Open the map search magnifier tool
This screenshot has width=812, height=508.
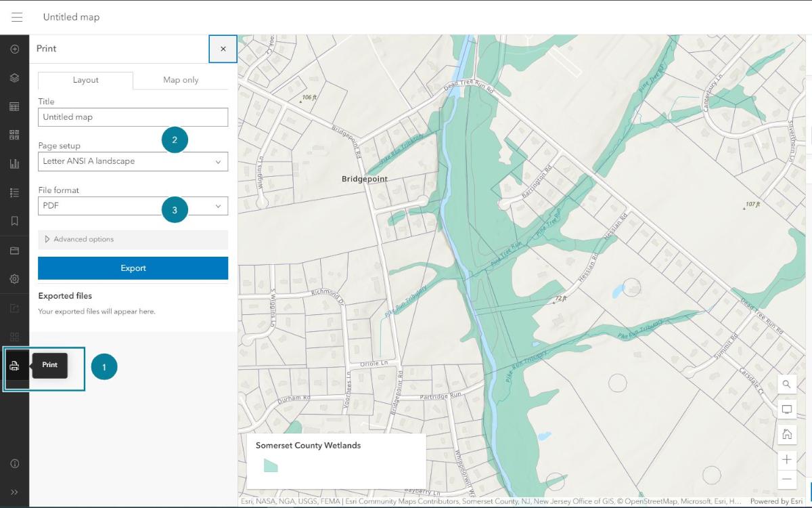point(787,384)
